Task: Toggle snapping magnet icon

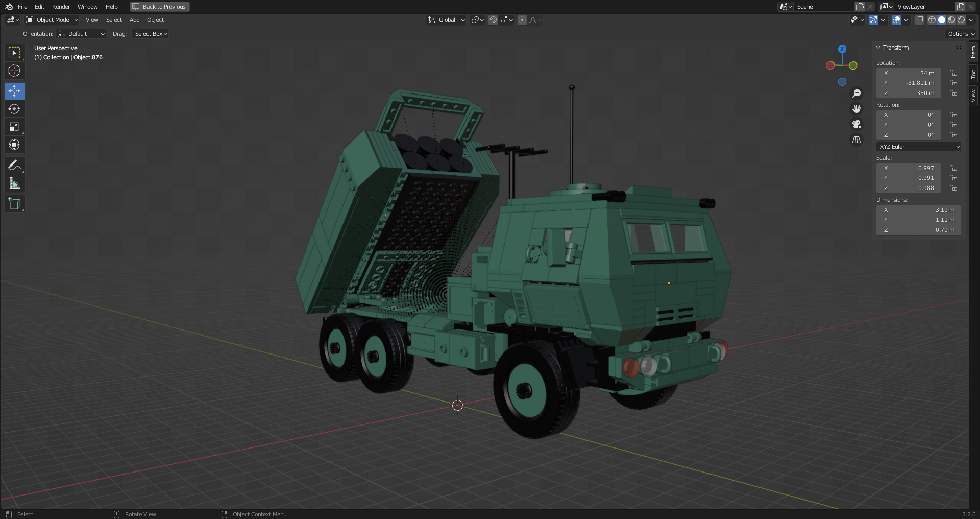Action: (493, 20)
